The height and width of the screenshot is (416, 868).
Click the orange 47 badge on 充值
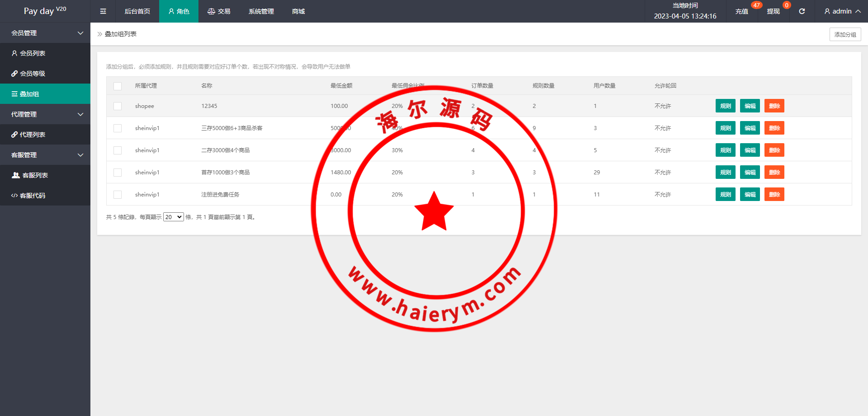tap(756, 5)
